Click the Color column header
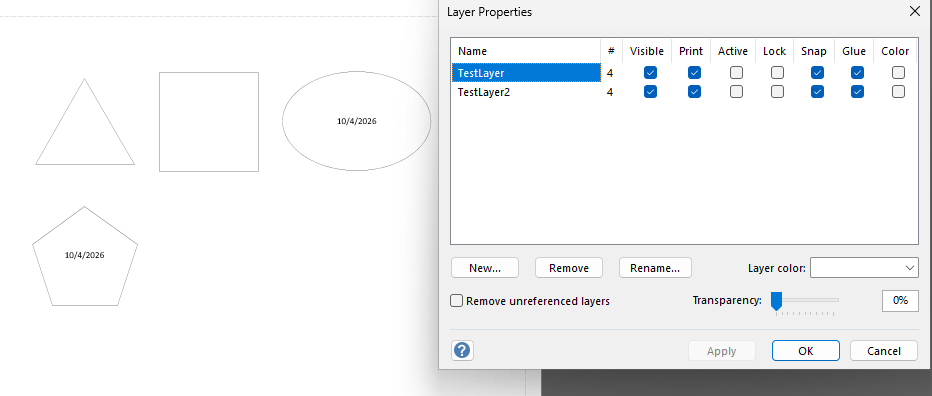Image resolution: width=932 pixels, height=396 pixels. [895, 51]
